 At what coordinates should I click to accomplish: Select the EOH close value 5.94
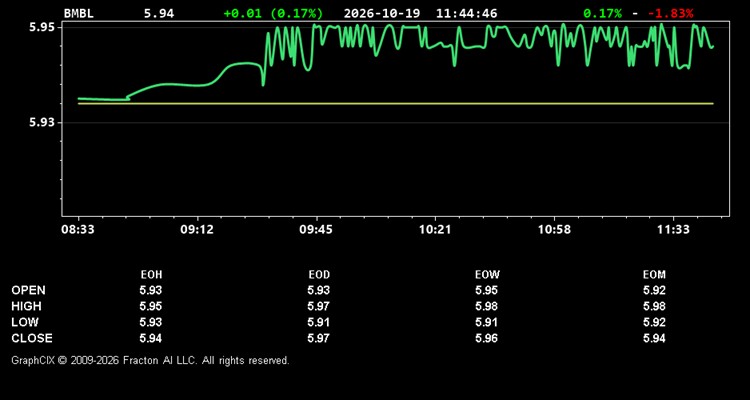pyautogui.click(x=151, y=338)
